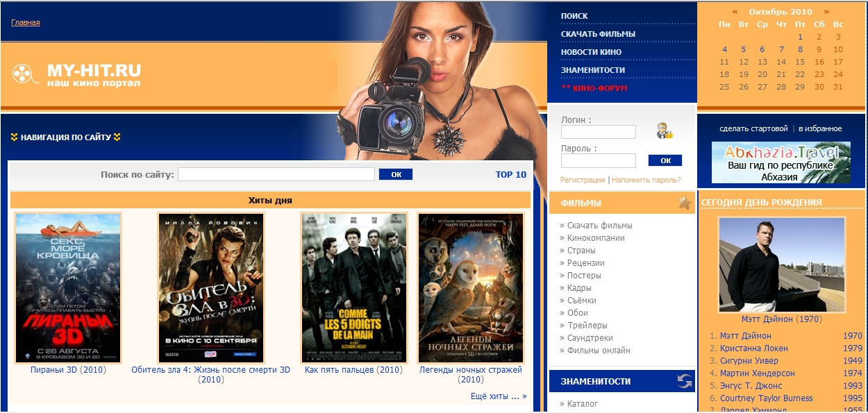Image resolution: width=868 pixels, height=413 pixels.
Task: Open Саундтреки sidebar link
Action: [590, 338]
